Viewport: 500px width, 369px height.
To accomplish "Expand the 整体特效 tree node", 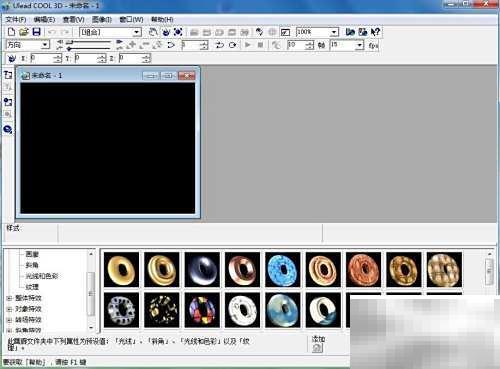I will point(9,298).
